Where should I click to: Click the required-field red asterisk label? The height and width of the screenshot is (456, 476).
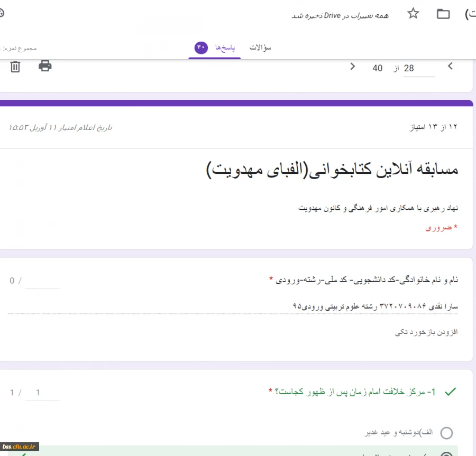441,227
